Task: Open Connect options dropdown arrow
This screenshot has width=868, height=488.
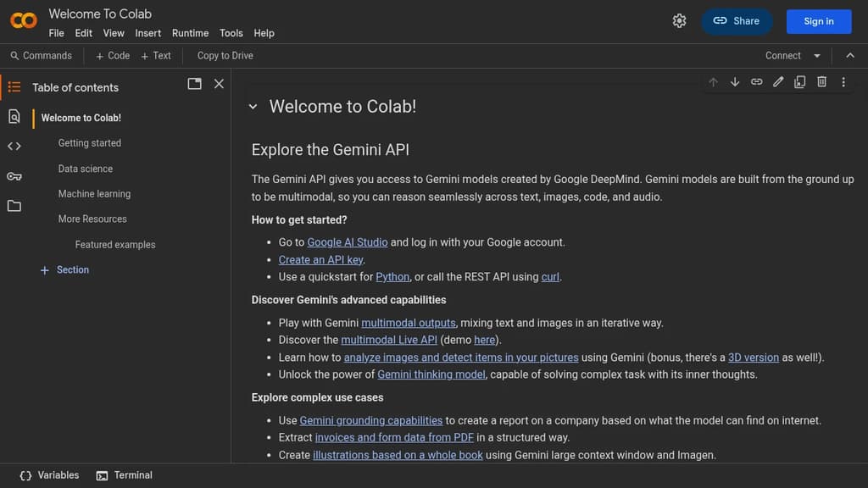Action: click(817, 56)
